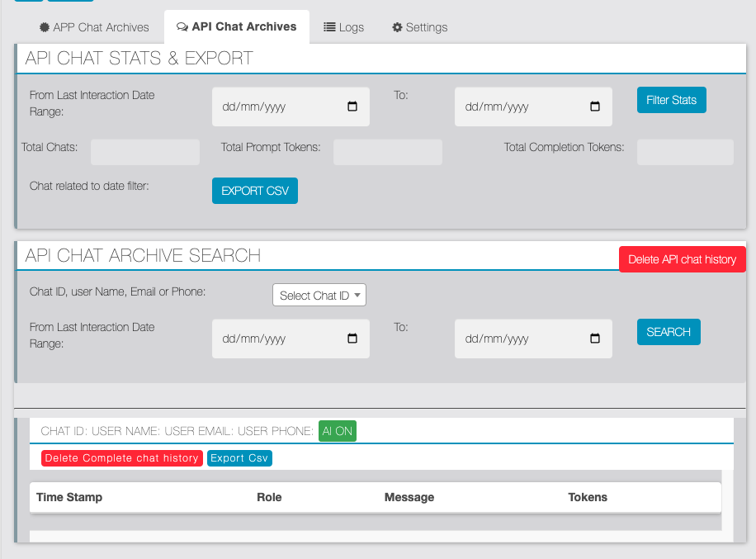Open calendar picker in stats To date
Image resolution: width=756 pixels, height=559 pixels.
point(595,107)
